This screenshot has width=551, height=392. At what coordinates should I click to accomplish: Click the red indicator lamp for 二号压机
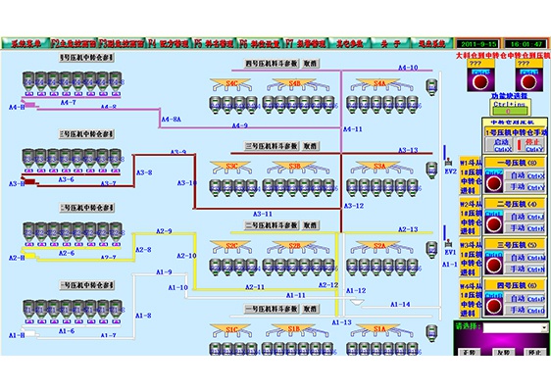click(x=494, y=224)
